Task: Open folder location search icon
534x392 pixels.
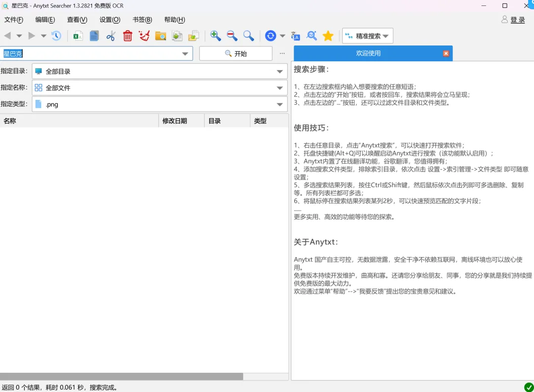Action: (160, 36)
